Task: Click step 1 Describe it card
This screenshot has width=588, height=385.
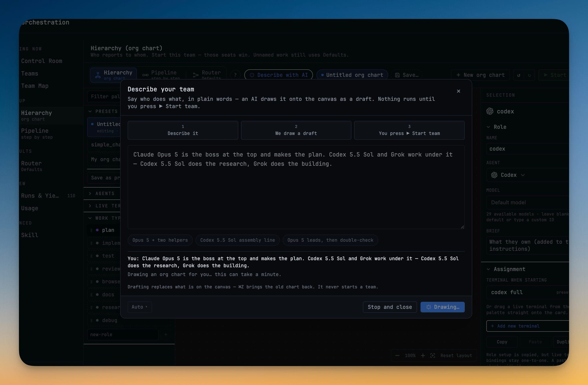Action: point(183,130)
